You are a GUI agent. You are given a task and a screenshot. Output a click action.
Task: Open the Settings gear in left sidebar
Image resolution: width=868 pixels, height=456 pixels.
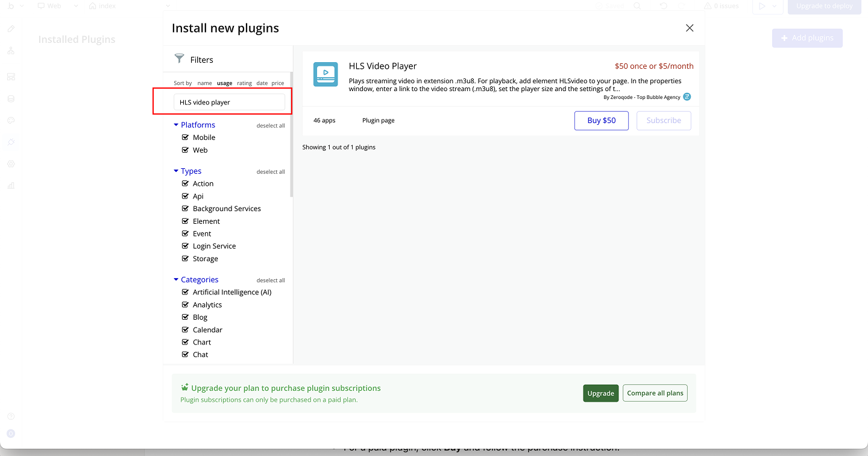tap(11, 164)
